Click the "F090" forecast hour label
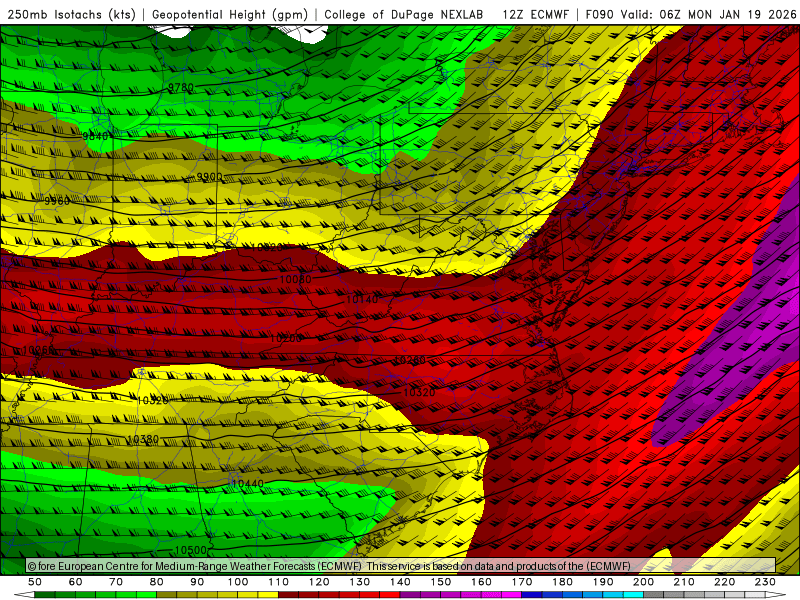800x600 pixels. (599, 15)
